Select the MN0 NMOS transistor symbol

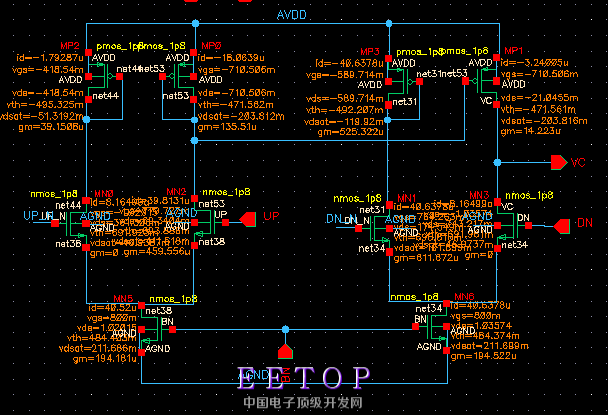pyautogui.click(x=71, y=223)
